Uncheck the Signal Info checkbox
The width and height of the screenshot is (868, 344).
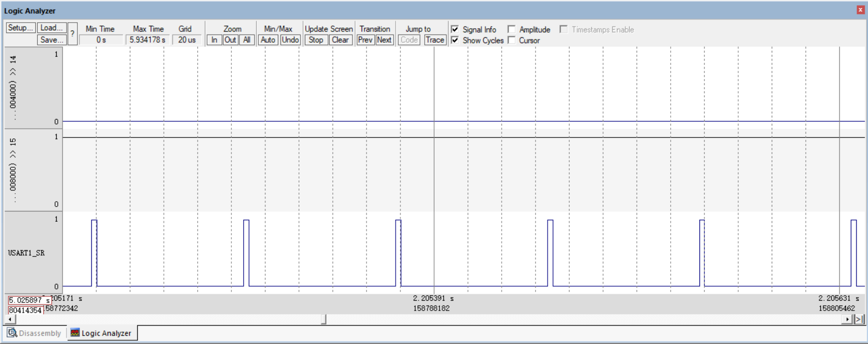coord(455,29)
